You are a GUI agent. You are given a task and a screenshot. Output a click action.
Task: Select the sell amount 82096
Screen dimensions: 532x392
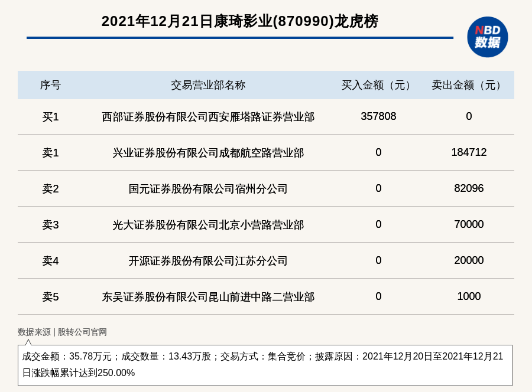[x=469, y=188]
